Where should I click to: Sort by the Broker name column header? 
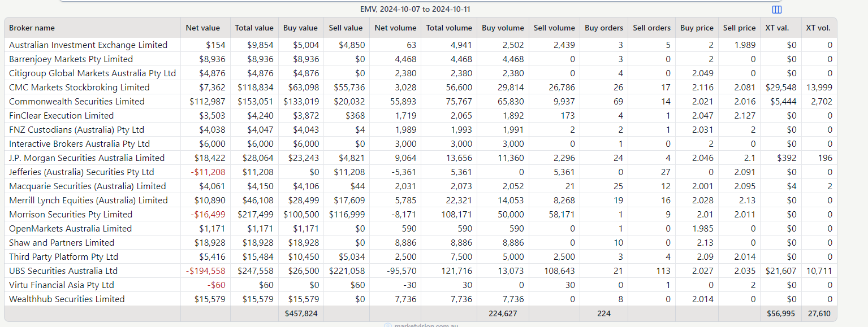(32, 28)
